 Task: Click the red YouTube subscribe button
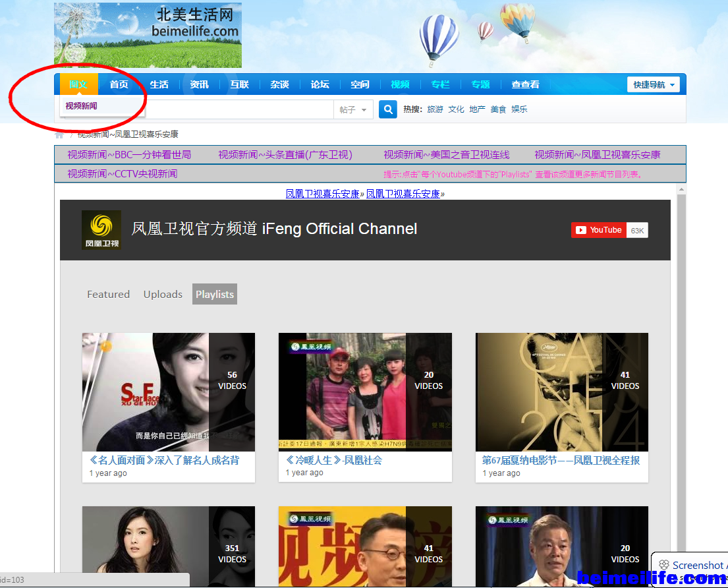[x=598, y=230]
